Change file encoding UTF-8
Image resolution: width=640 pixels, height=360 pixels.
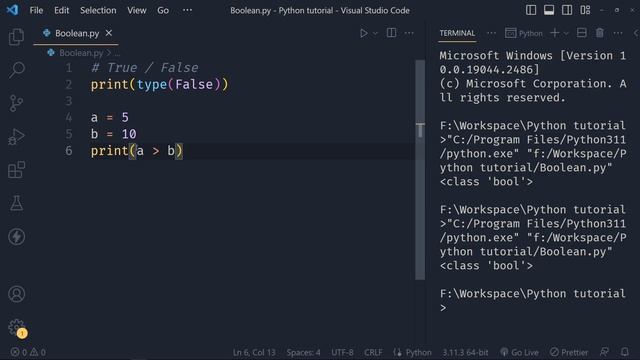click(342, 352)
